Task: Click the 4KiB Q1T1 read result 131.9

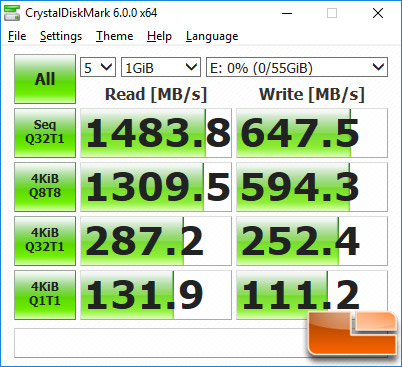Action: (156, 295)
